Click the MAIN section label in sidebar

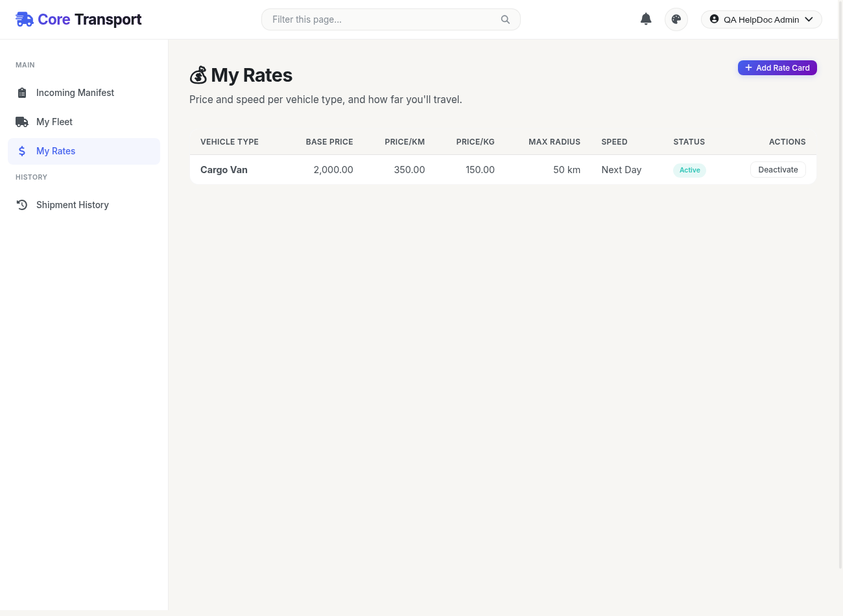coord(25,65)
